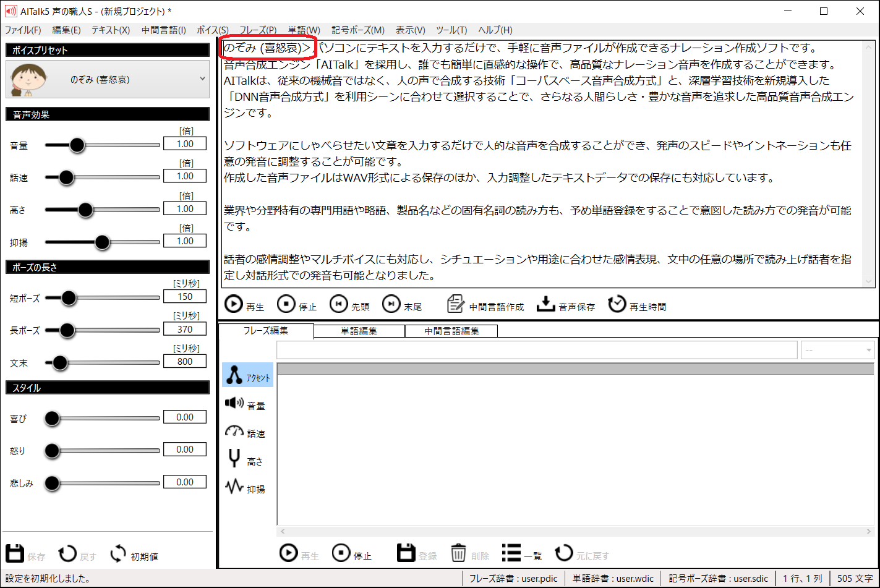Image resolution: width=880 pixels, height=588 pixels.
Task: Revert phrase with 元に戻す icon
Action: [x=582, y=553]
